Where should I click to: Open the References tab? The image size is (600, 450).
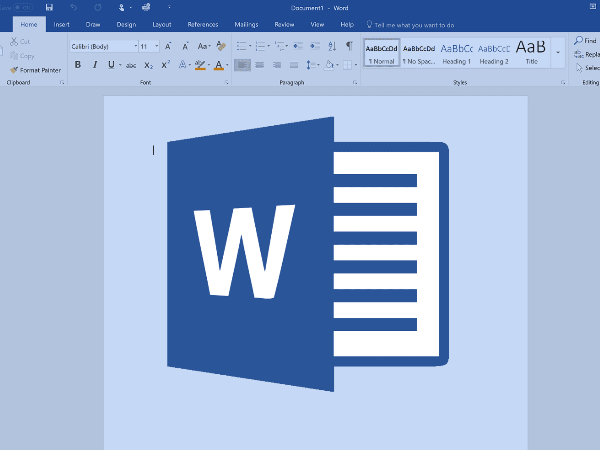202,23
